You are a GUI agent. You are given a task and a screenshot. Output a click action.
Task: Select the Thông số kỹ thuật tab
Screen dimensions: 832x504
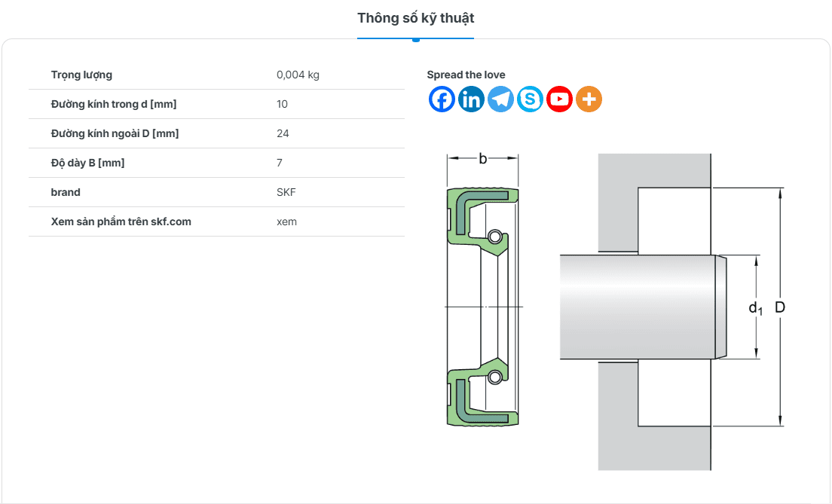(x=415, y=18)
